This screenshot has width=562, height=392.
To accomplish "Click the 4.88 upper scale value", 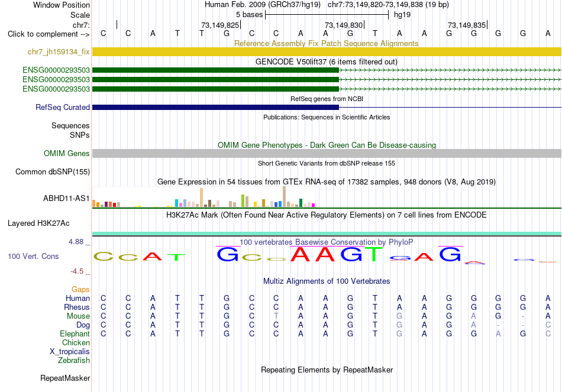I will [76, 242].
